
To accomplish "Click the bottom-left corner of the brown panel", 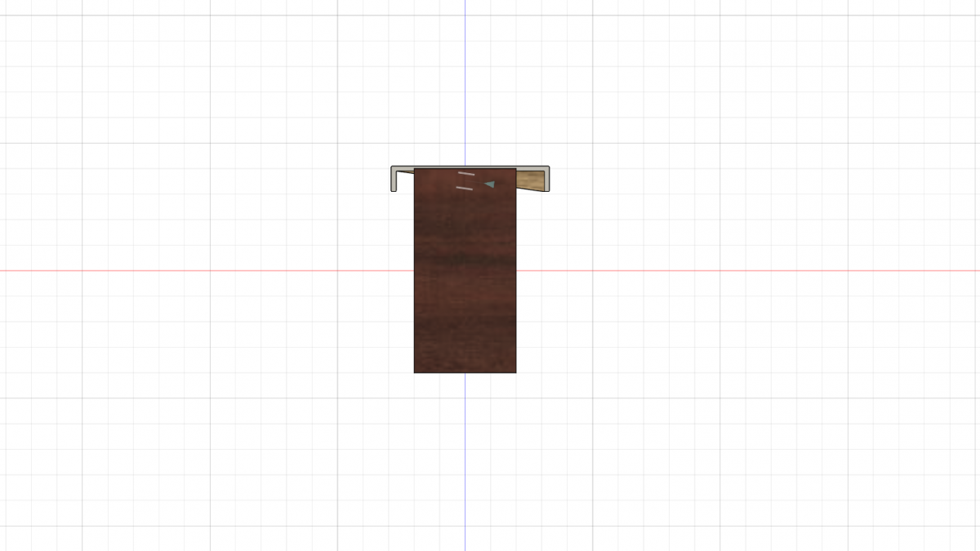I will click(x=415, y=372).
